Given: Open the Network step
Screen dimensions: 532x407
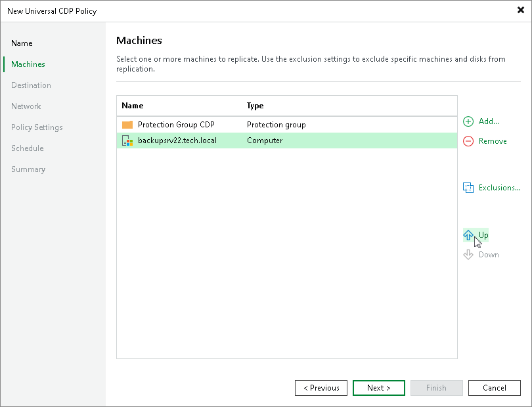Looking at the screenshot, I should pos(26,106).
